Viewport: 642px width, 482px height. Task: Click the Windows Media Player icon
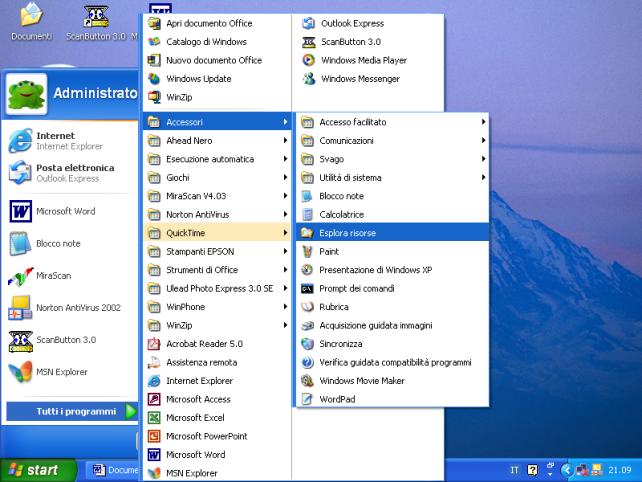tap(308, 60)
